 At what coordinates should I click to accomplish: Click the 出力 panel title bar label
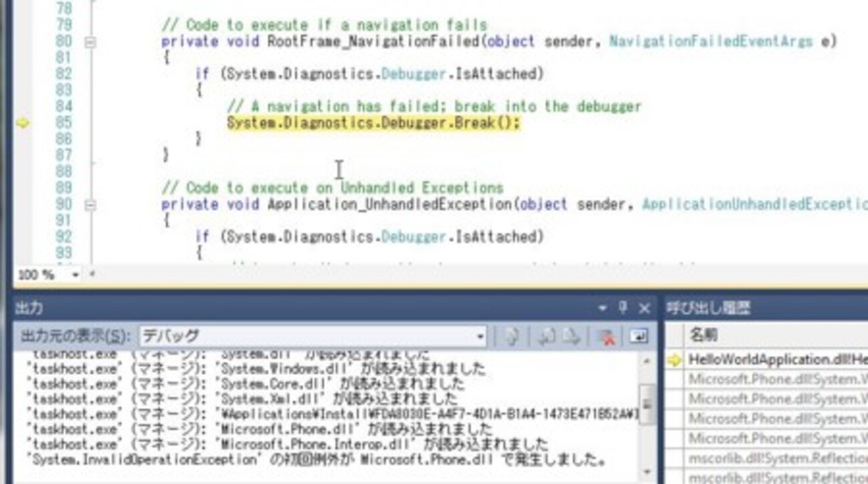[29, 308]
